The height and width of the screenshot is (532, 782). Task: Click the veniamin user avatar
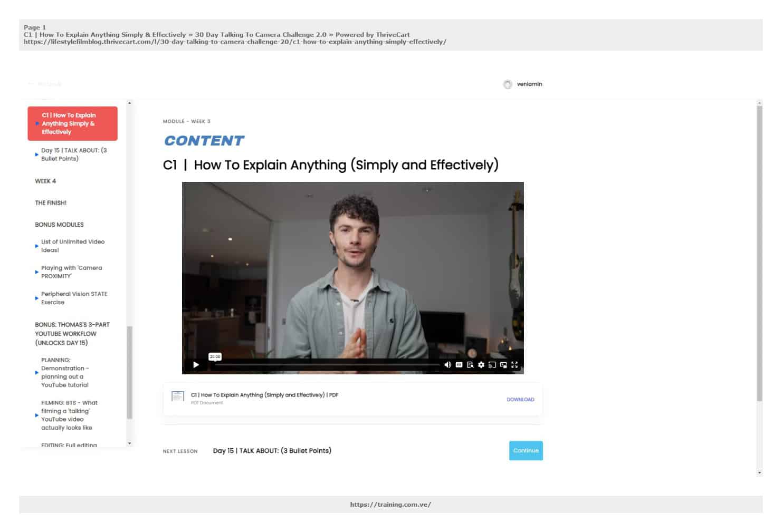(x=507, y=84)
